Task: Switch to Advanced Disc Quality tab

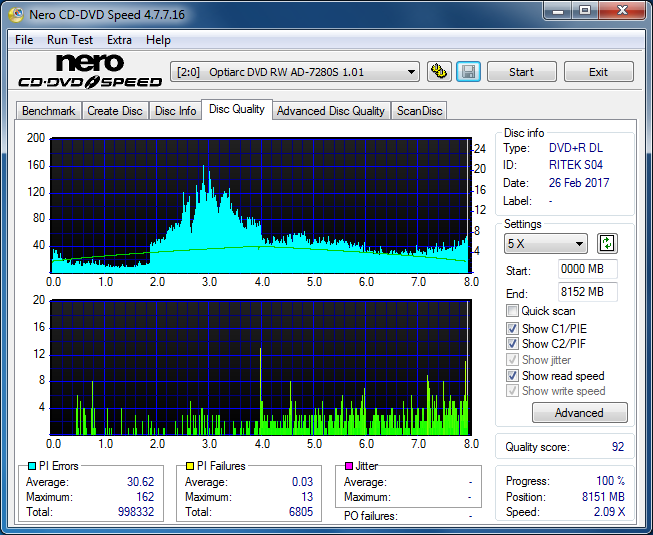Action: (x=331, y=111)
